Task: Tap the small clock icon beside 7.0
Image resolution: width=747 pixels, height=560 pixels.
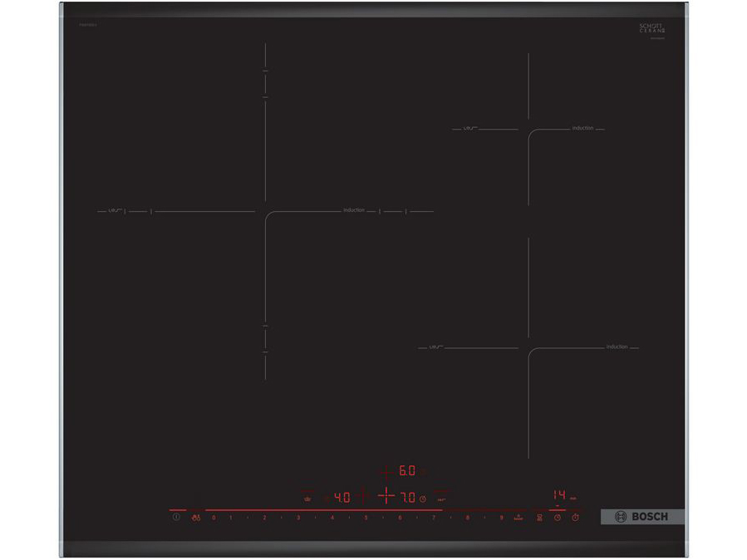Action: [x=423, y=499]
